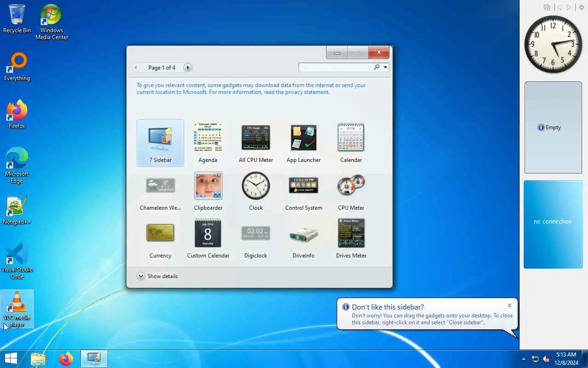Show hidden tray icons arrow
This screenshot has height=368, width=588.
click(524, 359)
